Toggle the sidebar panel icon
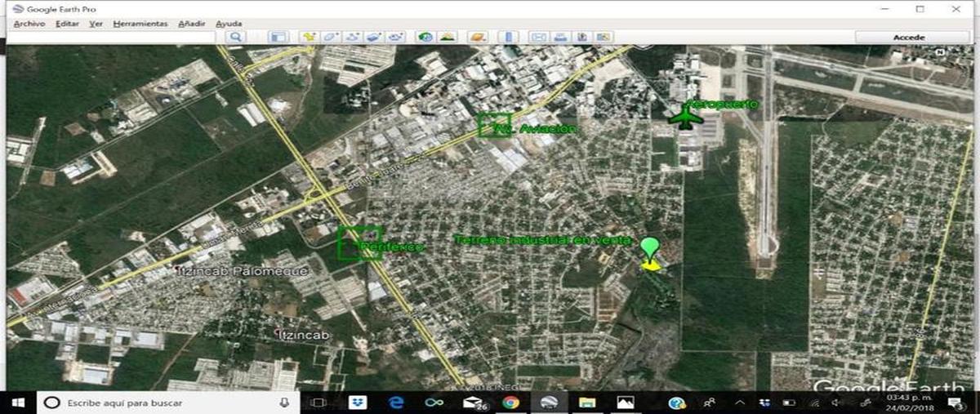The height and width of the screenshot is (414, 980). (x=279, y=37)
